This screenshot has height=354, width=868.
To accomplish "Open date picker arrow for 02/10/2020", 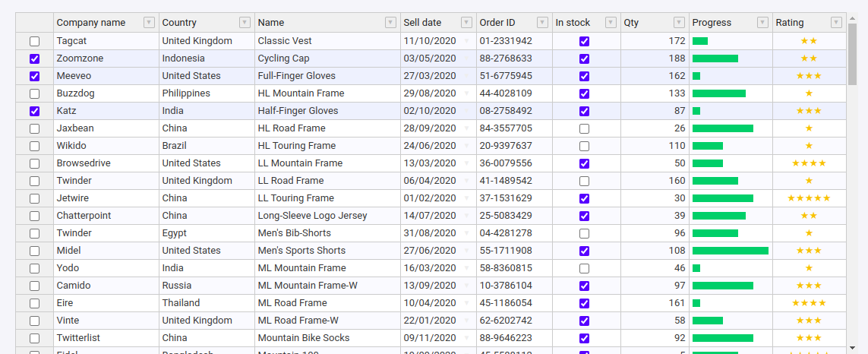I will 467,111.
